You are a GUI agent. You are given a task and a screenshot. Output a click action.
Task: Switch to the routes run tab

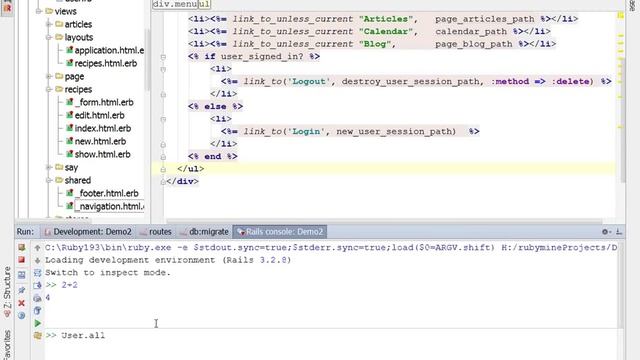pyautogui.click(x=156, y=231)
